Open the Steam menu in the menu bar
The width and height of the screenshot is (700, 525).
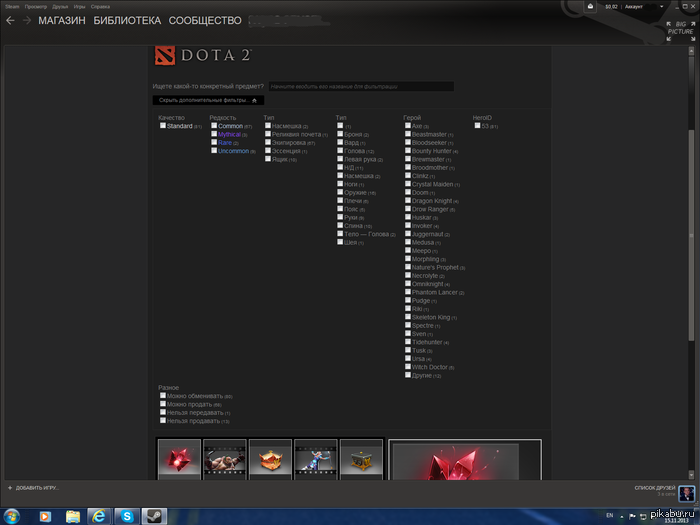(11, 5)
